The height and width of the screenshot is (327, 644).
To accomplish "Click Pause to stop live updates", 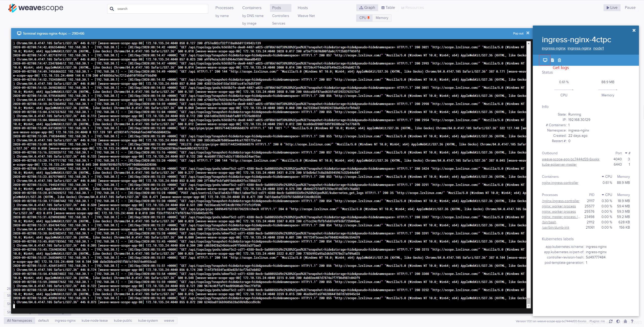I will (630, 8).
